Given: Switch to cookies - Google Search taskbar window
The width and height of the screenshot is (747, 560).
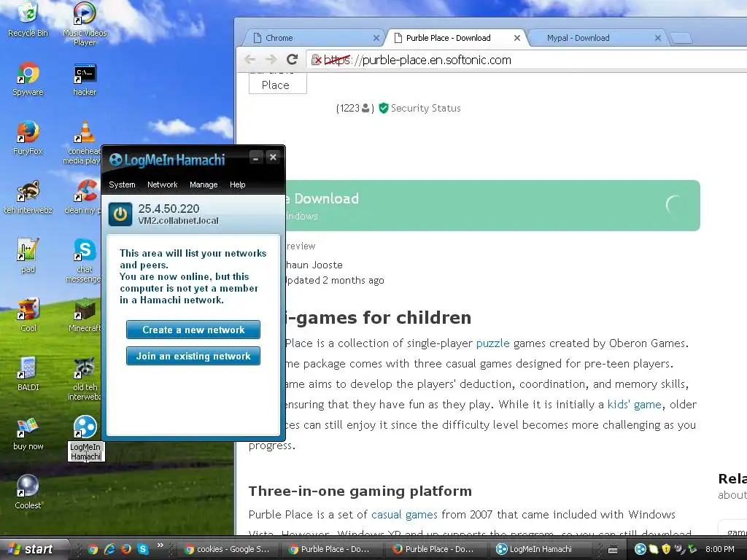Looking at the screenshot, I should click(228, 549).
